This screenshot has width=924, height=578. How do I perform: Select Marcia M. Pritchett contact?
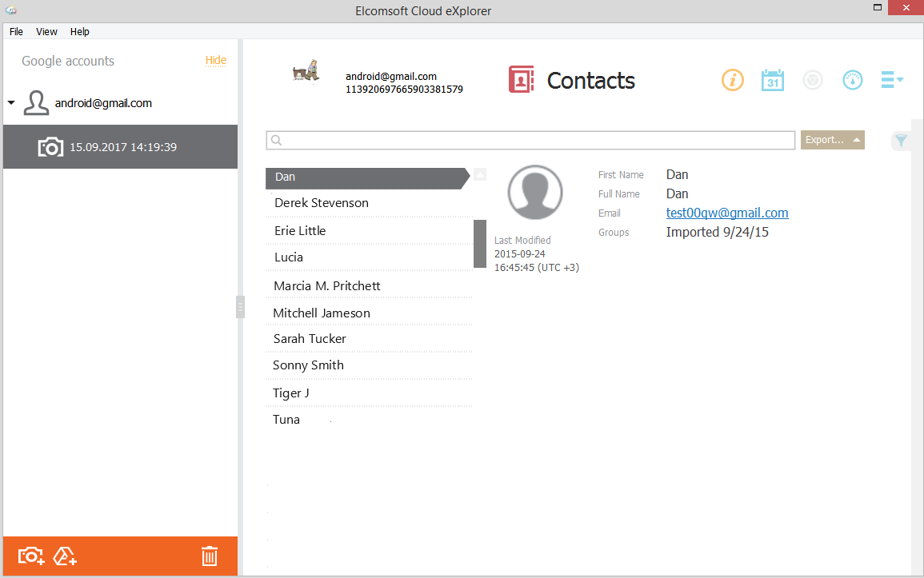326,286
